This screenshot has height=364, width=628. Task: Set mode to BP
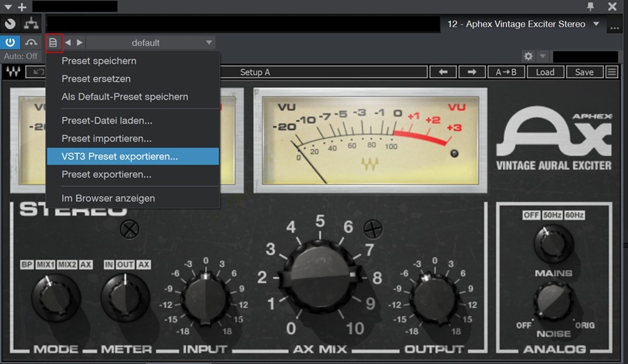pos(27,265)
